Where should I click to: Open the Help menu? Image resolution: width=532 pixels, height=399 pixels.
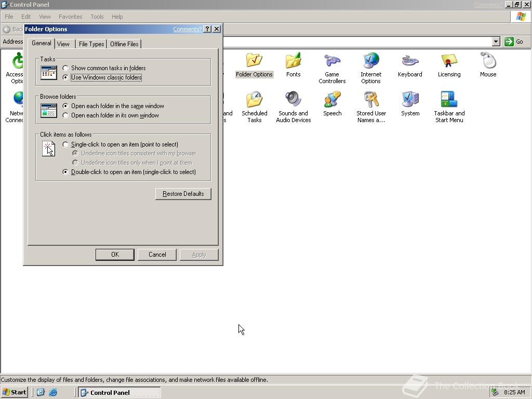[x=117, y=17]
